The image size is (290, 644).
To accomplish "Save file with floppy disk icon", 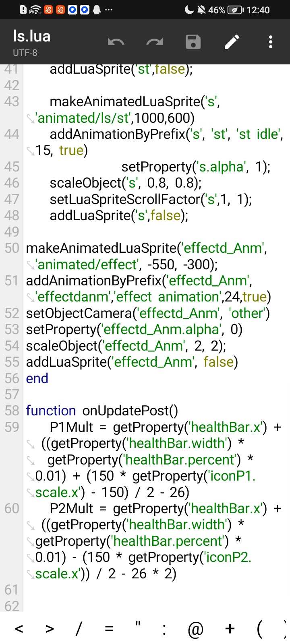I will (193, 42).
